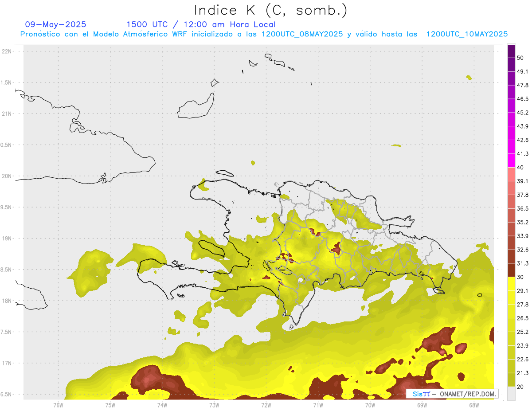This screenshot has height=411, width=532.
Task: Pick the dark purple swatch above 50
Action: 511,51
